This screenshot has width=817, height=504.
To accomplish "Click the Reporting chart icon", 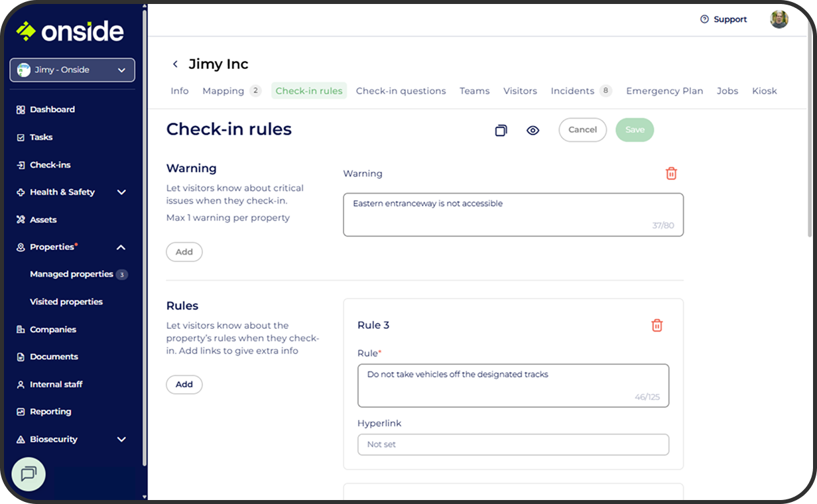I will tap(21, 412).
